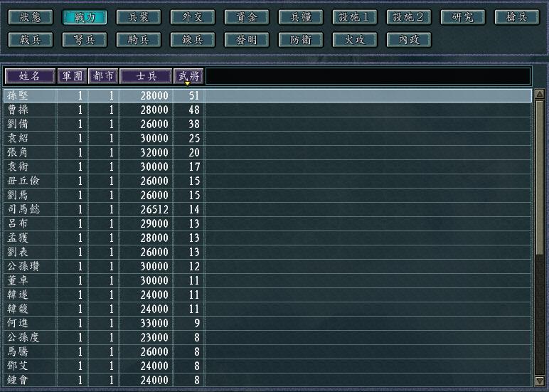Click the scrollbar up arrow
Screen dimensions: 549x392
(540, 93)
